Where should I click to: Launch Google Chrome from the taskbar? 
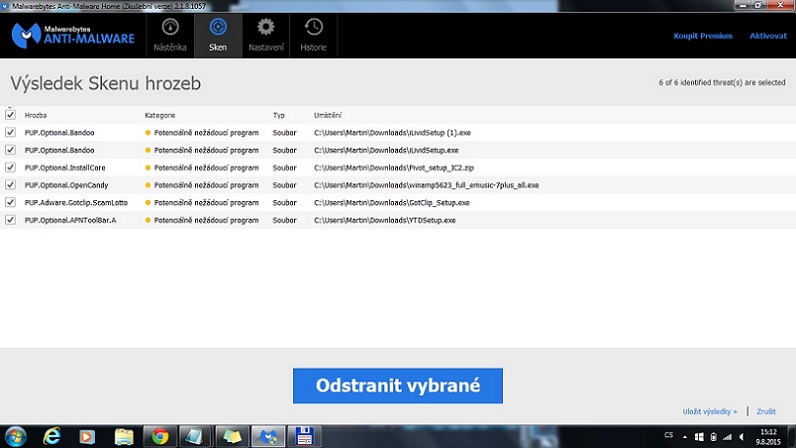click(159, 436)
